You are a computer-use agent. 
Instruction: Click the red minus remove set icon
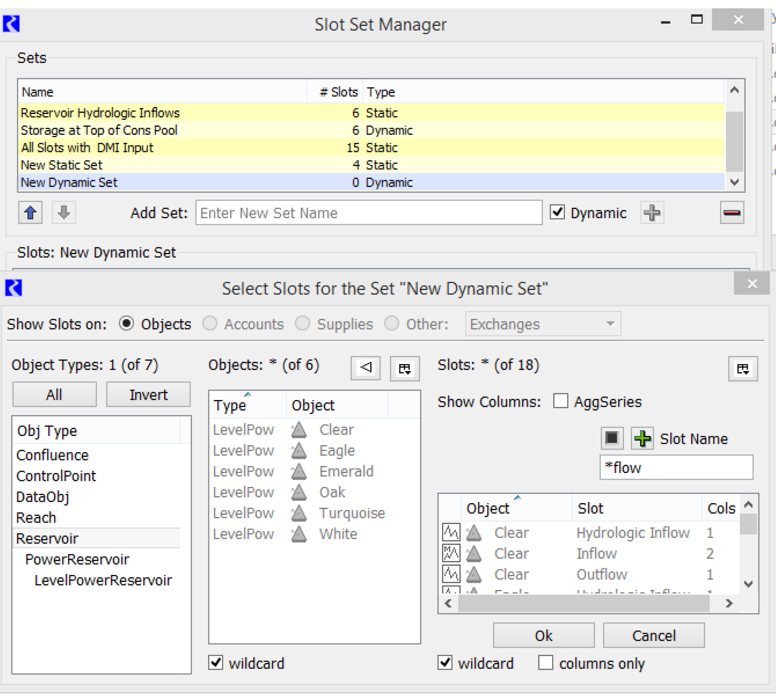[732, 213]
